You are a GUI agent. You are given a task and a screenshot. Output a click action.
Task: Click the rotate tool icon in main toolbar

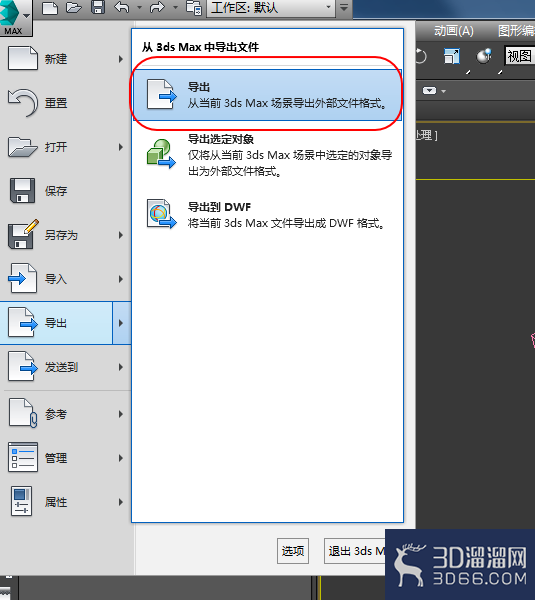tap(421, 56)
